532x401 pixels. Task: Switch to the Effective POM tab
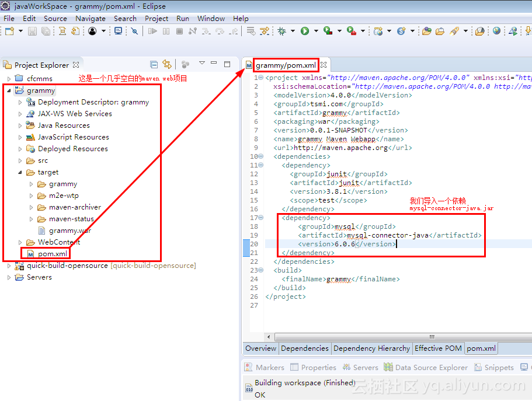point(438,348)
